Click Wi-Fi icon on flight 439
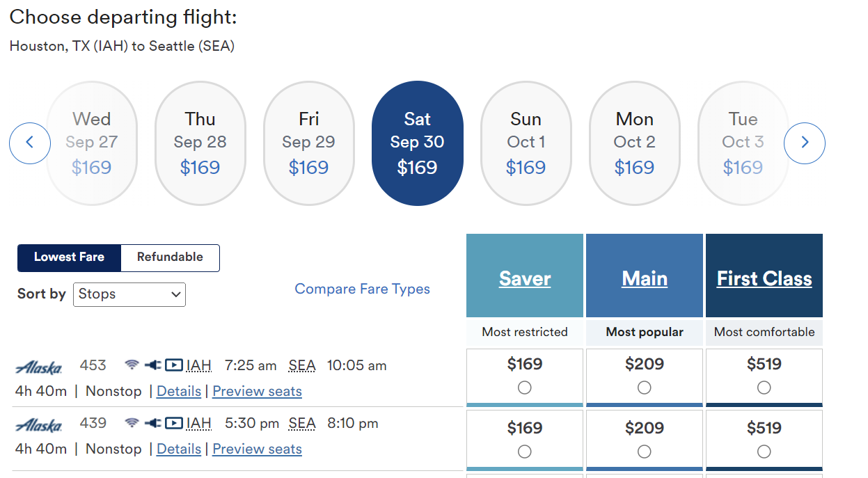The height and width of the screenshot is (478, 868). coord(132,423)
